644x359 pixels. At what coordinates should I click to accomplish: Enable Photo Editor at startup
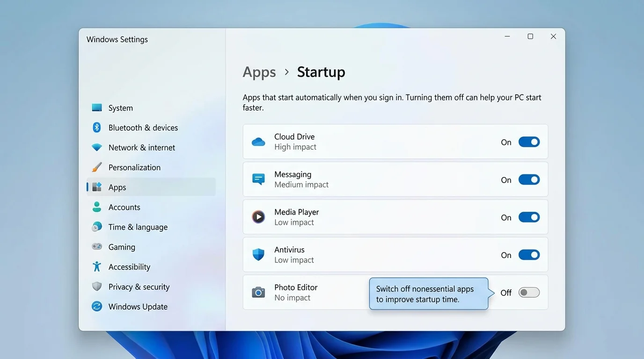point(529,293)
